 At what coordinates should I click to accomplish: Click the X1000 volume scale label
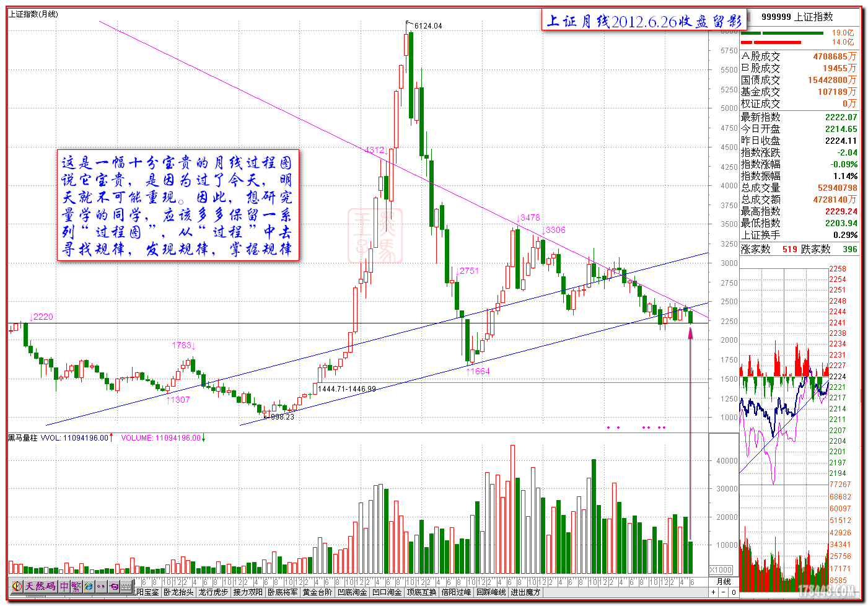(721, 570)
